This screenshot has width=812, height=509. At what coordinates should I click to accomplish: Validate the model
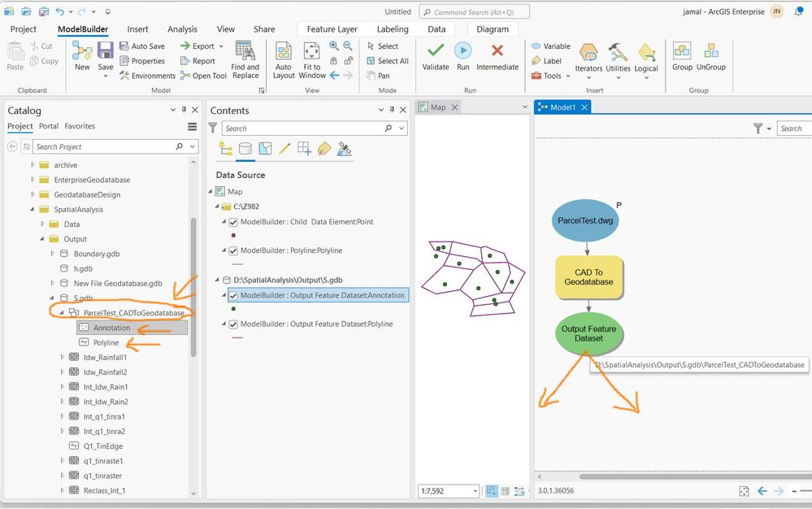[x=436, y=56]
